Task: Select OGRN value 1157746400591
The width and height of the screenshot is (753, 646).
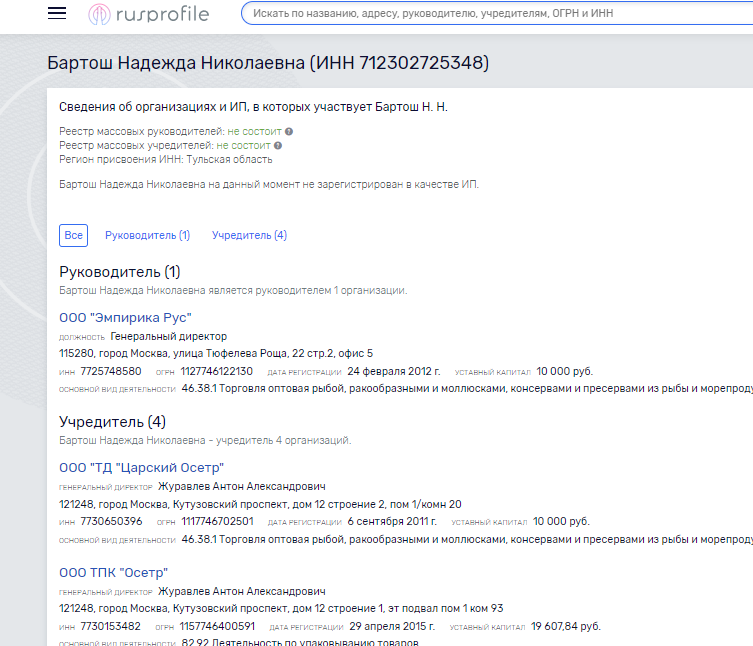Action: tap(217, 626)
